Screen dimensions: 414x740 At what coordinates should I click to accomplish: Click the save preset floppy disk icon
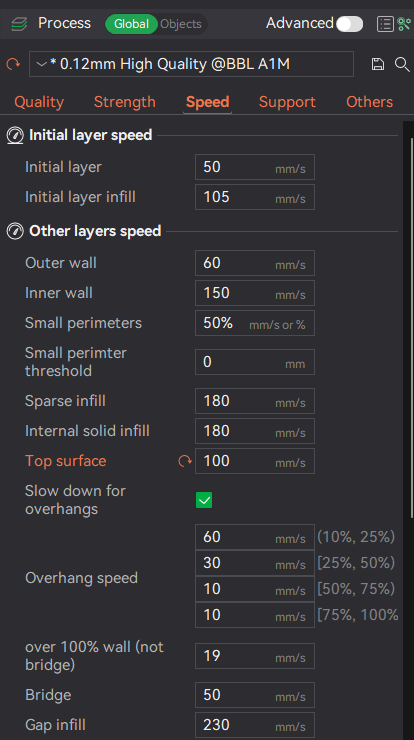point(378,64)
